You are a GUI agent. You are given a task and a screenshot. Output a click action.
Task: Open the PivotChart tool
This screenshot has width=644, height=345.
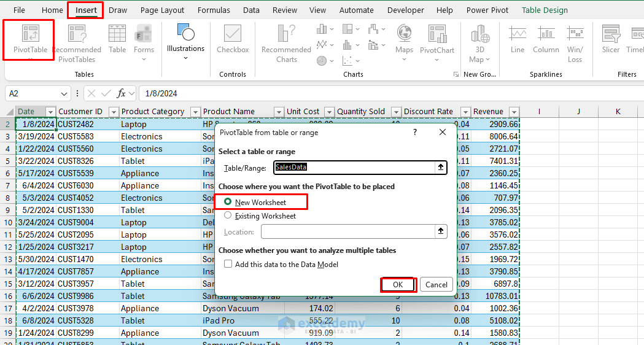coord(437,43)
